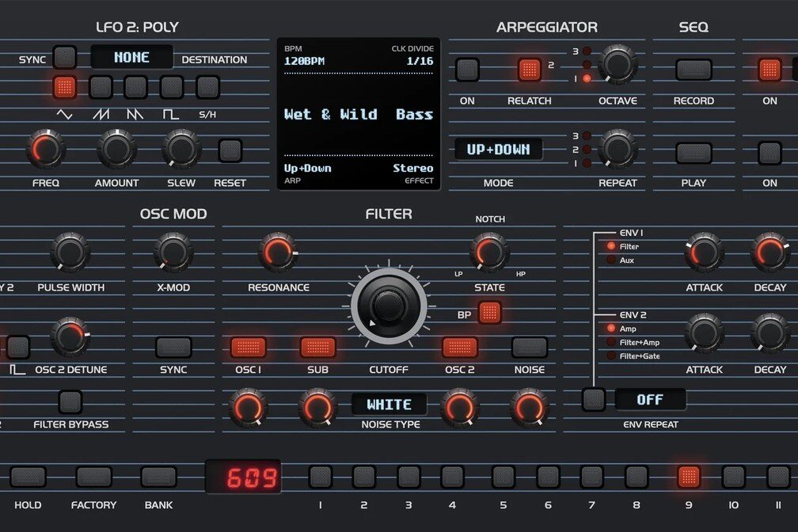Click the NOISE level knob
Image resolution: width=798 pixels, height=532 pixels.
[530, 407]
